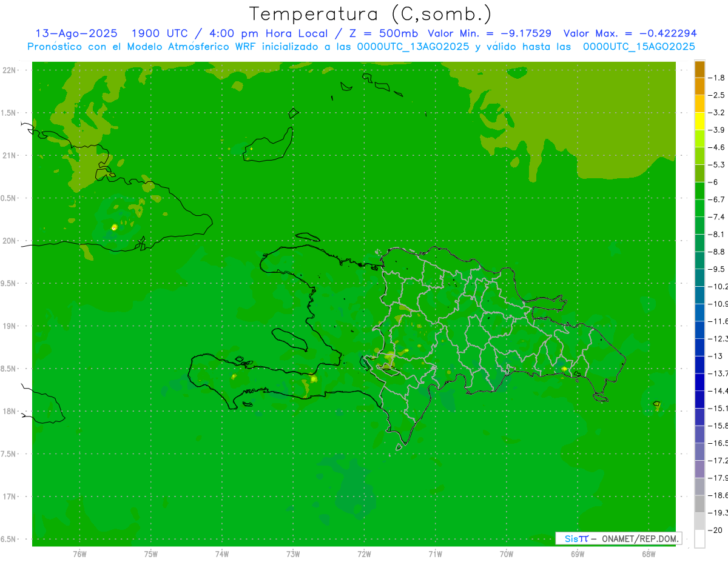The width and height of the screenshot is (728, 562).
Task: Click the "22N" latitude axis label
Action: [x=10, y=70]
